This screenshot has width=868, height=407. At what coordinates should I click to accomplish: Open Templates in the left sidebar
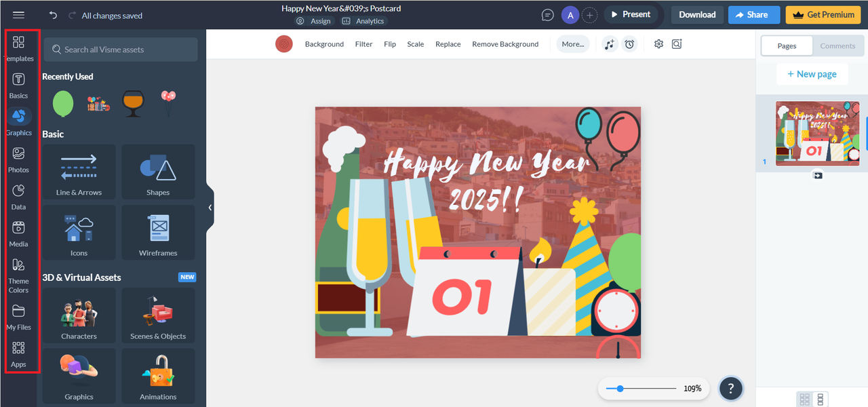[19, 49]
